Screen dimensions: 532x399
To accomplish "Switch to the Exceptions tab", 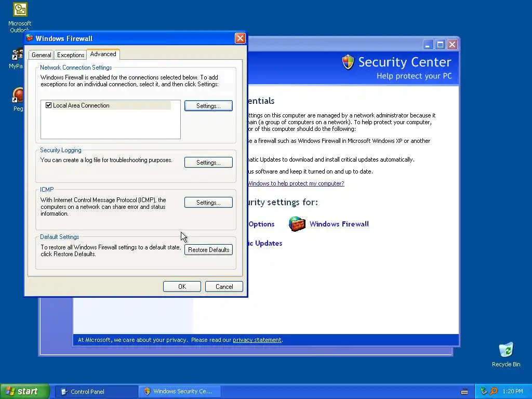I will click(x=71, y=55).
